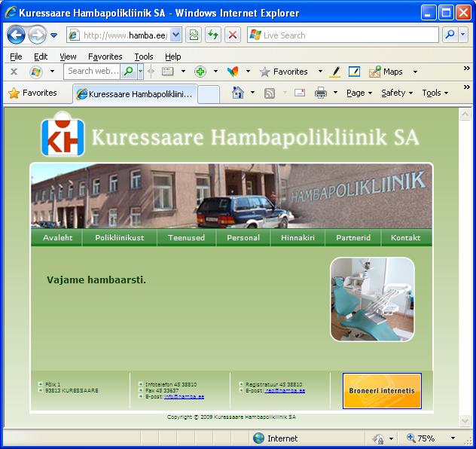Open the Safety command menu

point(397,93)
